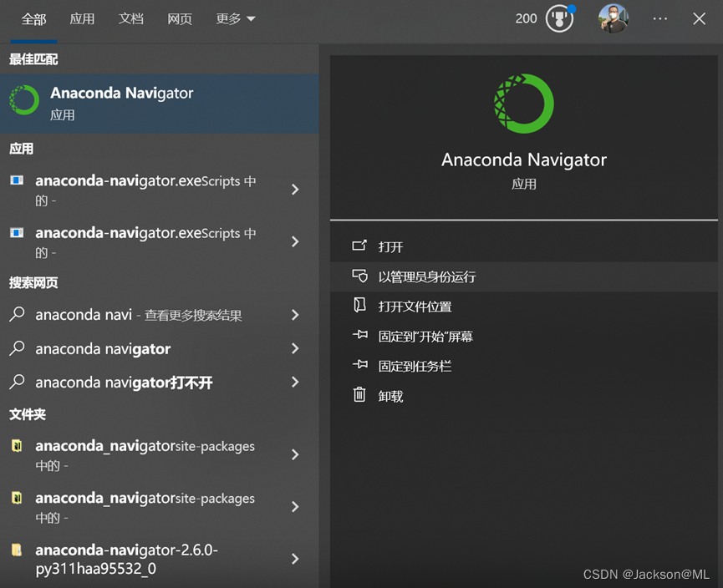
Task: Click the folder icon of anaconda-navigator-2.6.0 result
Action: (17, 550)
